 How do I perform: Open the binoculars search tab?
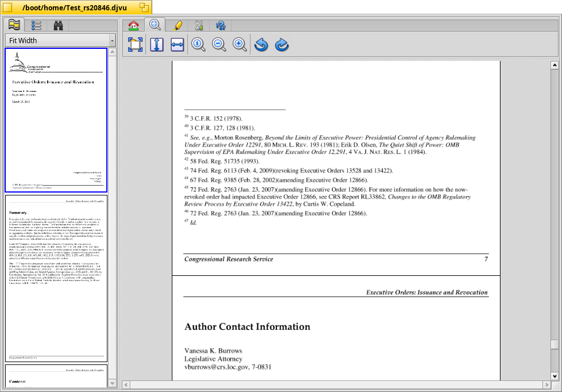58,25
